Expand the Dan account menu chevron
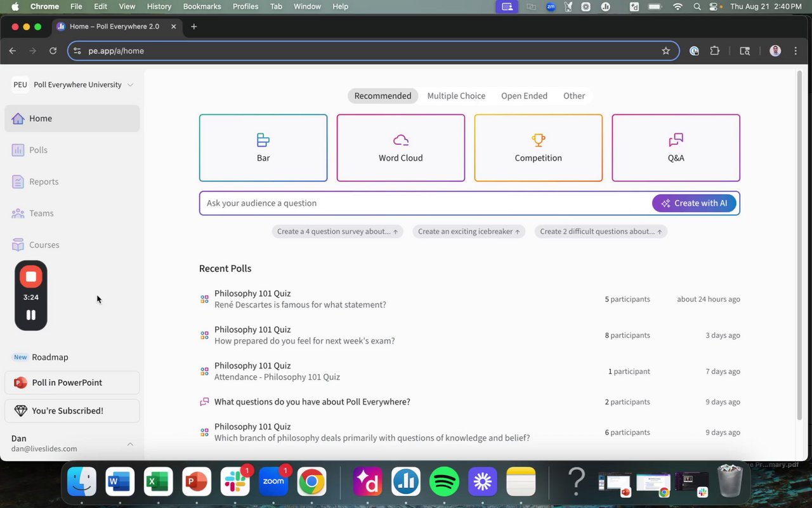This screenshot has height=508, width=812. tap(130, 444)
